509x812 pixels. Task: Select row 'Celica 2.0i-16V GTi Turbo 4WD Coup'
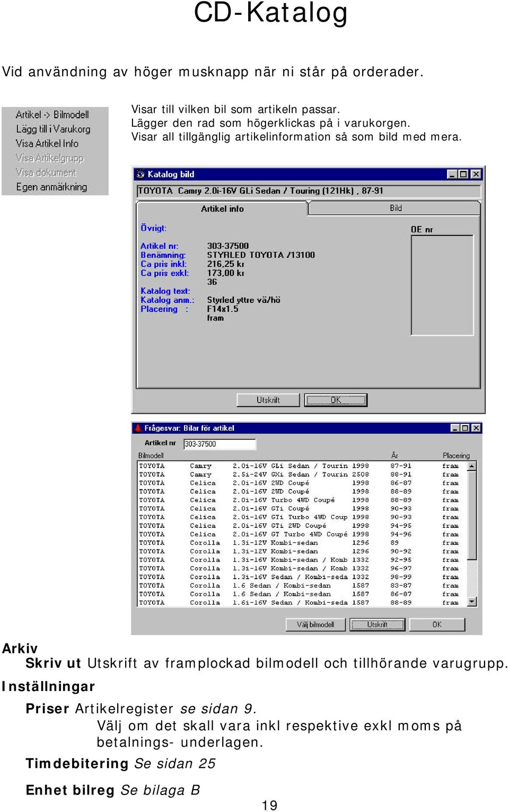(x=302, y=517)
